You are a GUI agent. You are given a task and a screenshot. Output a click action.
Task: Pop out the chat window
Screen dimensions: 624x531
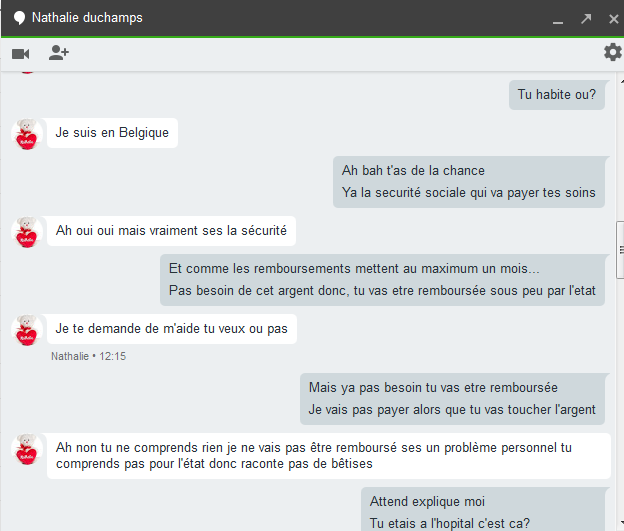(586, 18)
